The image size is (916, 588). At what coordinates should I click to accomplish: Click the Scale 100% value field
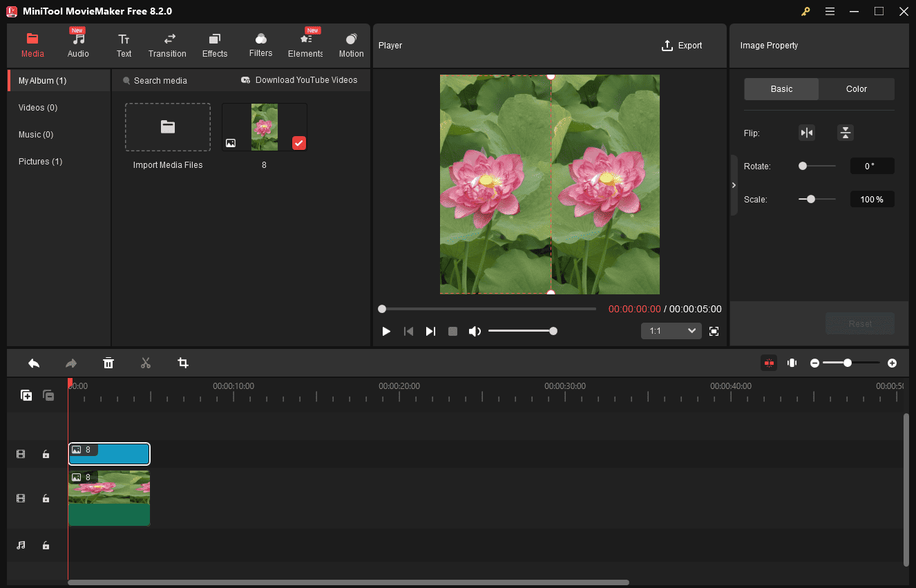[872, 199]
